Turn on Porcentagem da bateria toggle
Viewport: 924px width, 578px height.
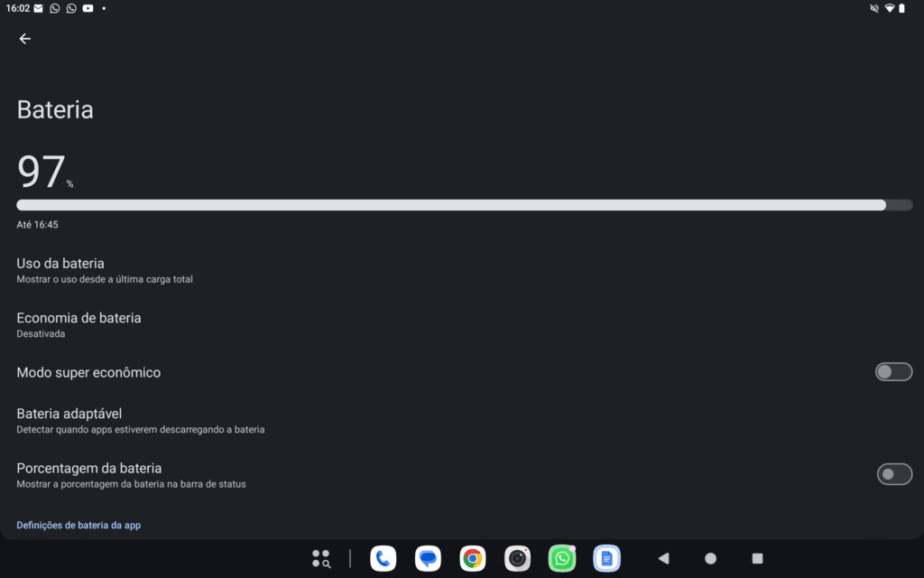click(x=893, y=474)
